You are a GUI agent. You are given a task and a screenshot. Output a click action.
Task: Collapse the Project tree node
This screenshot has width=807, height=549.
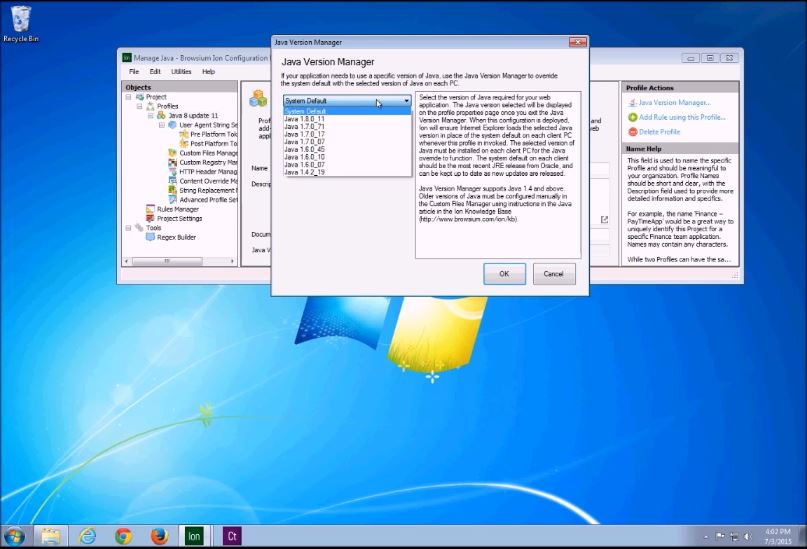(x=128, y=97)
